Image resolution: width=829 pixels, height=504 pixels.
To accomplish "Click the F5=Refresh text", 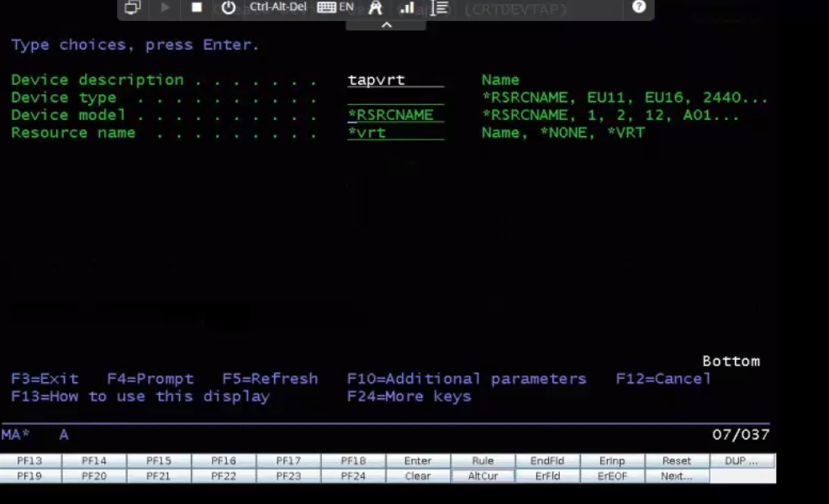I will pyautogui.click(x=271, y=379).
